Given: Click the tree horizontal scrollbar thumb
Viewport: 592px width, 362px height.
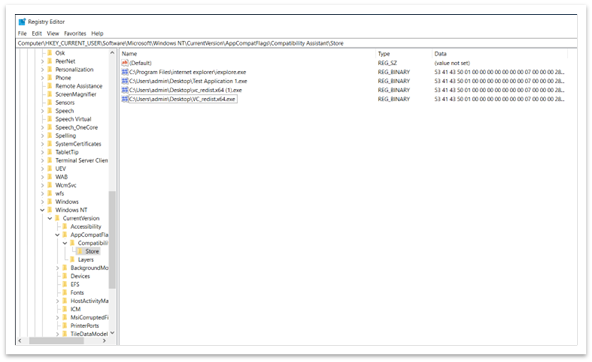Looking at the screenshot, I should 56,341.
